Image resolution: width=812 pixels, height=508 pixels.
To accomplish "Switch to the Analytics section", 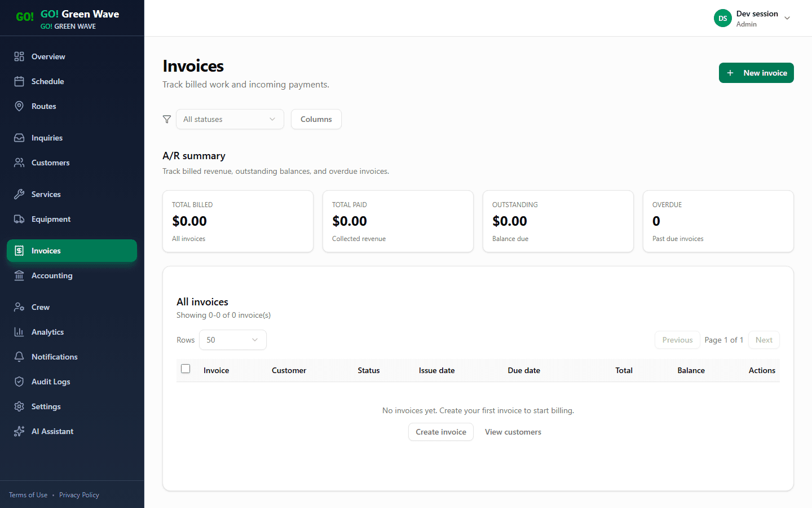I will click(x=20, y=332).
